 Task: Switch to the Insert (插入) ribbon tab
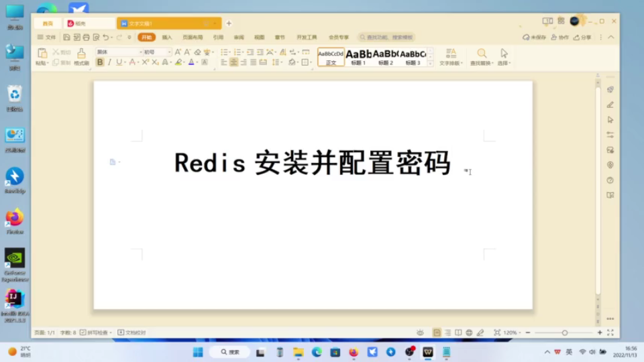167,38
